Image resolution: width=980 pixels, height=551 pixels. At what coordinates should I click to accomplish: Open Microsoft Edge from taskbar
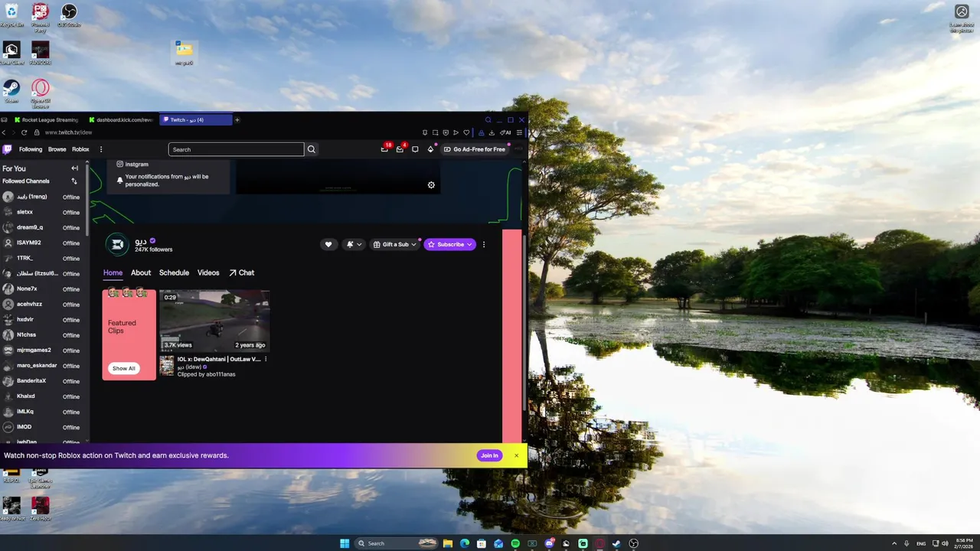click(465, 543)
